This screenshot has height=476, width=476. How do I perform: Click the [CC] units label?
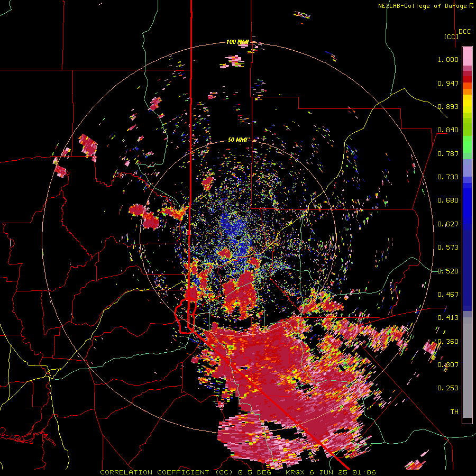(x=451, y=36)
